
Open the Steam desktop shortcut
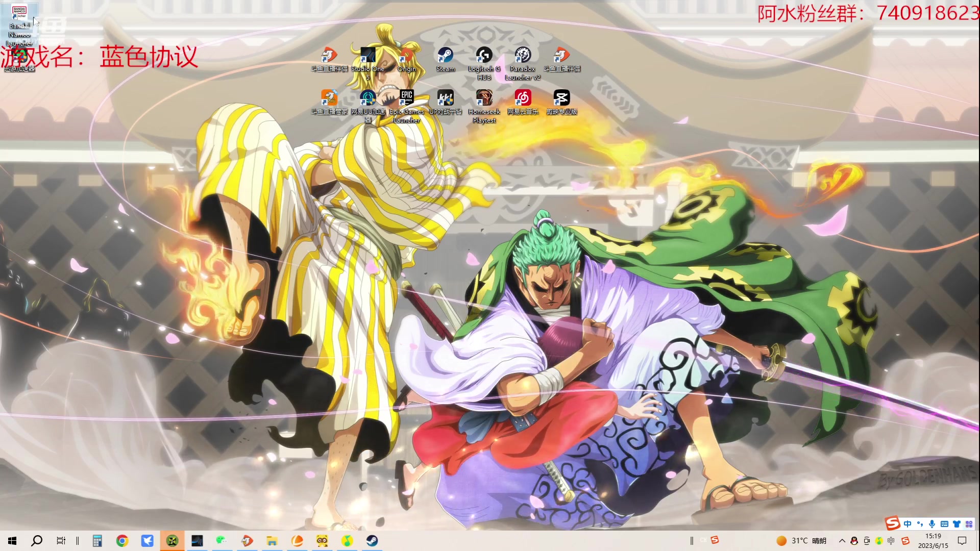pyautogui.click(x=445, y=59)
